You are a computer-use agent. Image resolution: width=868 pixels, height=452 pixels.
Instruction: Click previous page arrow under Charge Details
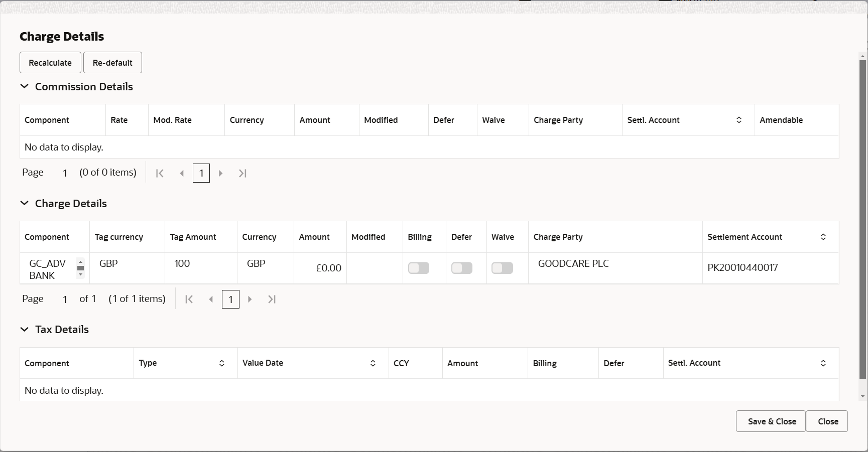tap(211, 299)
